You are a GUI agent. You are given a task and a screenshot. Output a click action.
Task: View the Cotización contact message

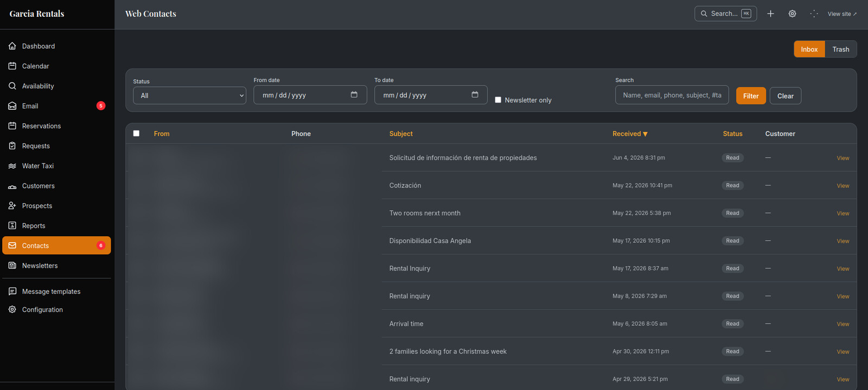[843, 186]
